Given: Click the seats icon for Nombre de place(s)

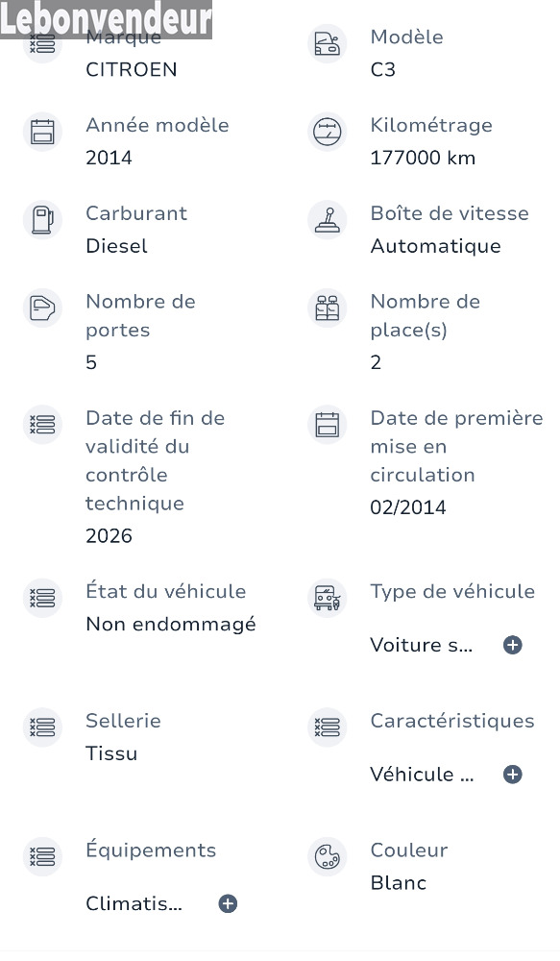Looking at the screenshot, I should (328, 308).
